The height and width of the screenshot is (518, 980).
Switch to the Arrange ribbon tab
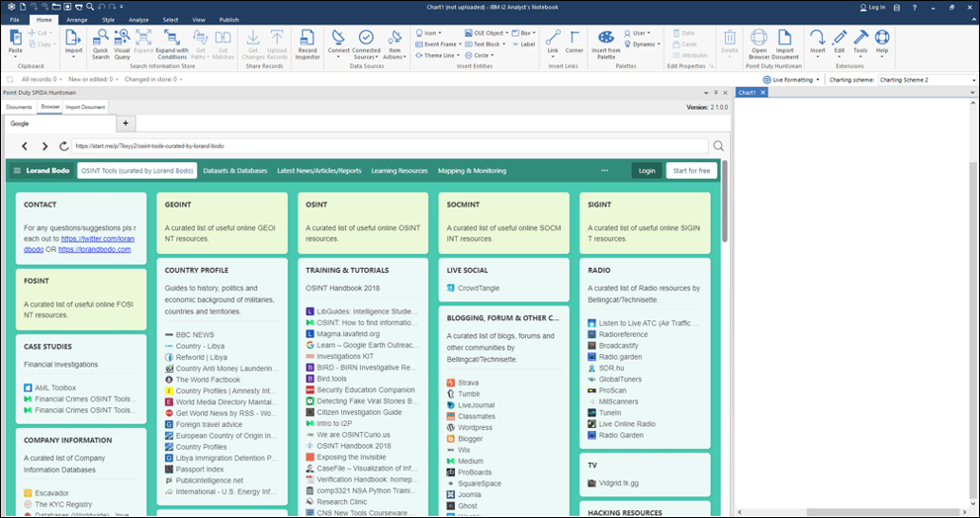77,20
